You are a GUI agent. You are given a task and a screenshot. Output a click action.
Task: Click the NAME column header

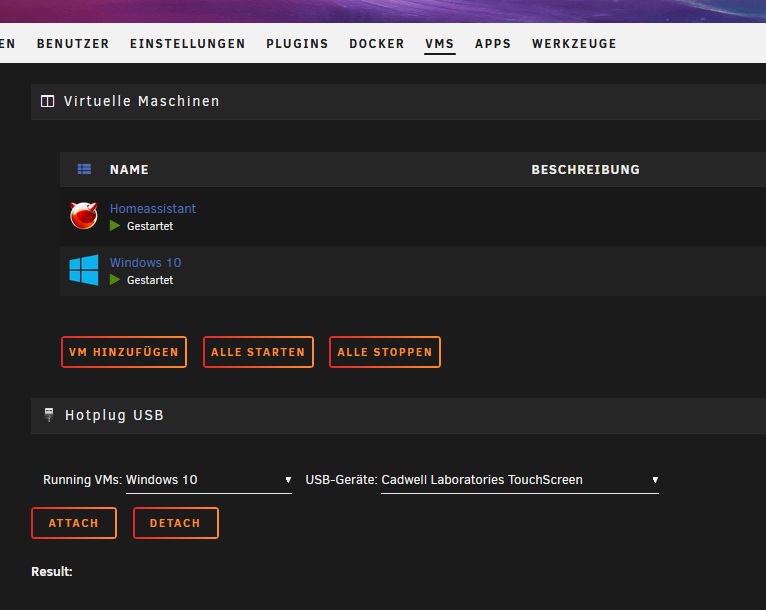[x=129, y=169]
